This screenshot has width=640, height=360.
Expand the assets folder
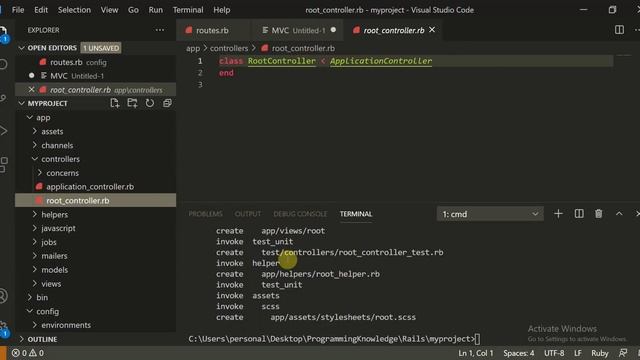pyautogui.click(x=96, y=131)
